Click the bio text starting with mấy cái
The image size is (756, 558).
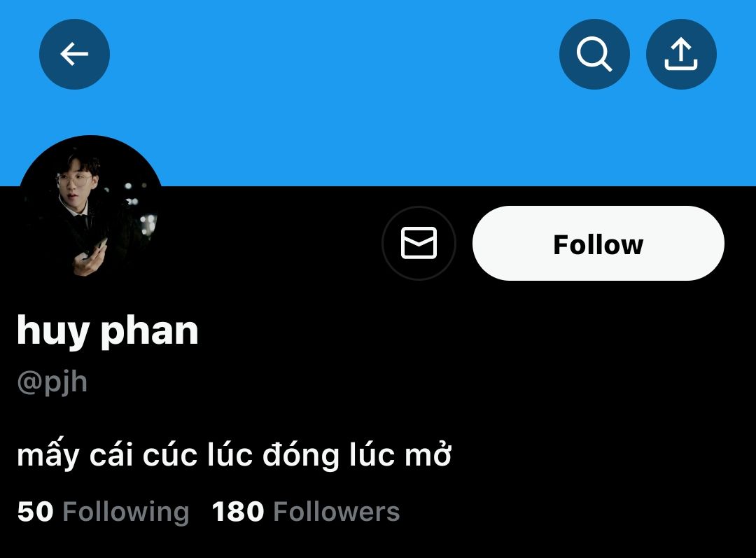tap(234, 455)
